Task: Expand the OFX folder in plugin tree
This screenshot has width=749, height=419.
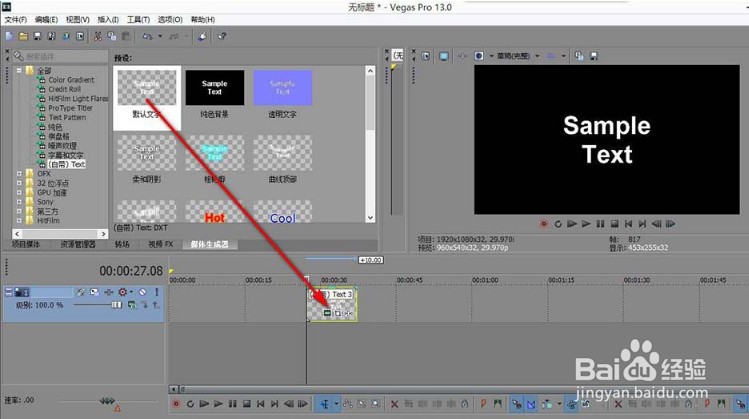Action: pos(19,174)
